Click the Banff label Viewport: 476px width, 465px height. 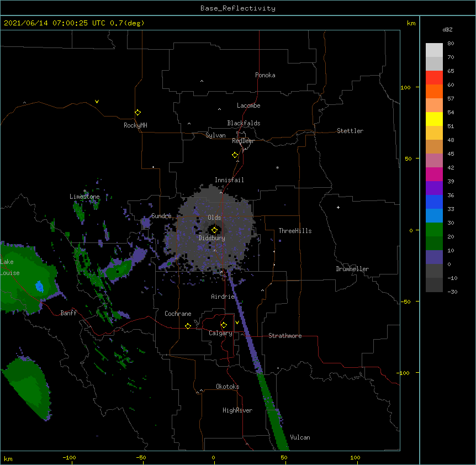68,313
